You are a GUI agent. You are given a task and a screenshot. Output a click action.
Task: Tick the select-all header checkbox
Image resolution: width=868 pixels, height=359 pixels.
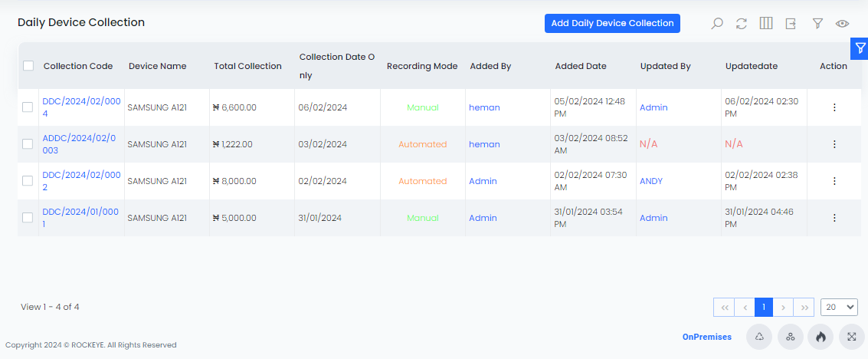28,66
